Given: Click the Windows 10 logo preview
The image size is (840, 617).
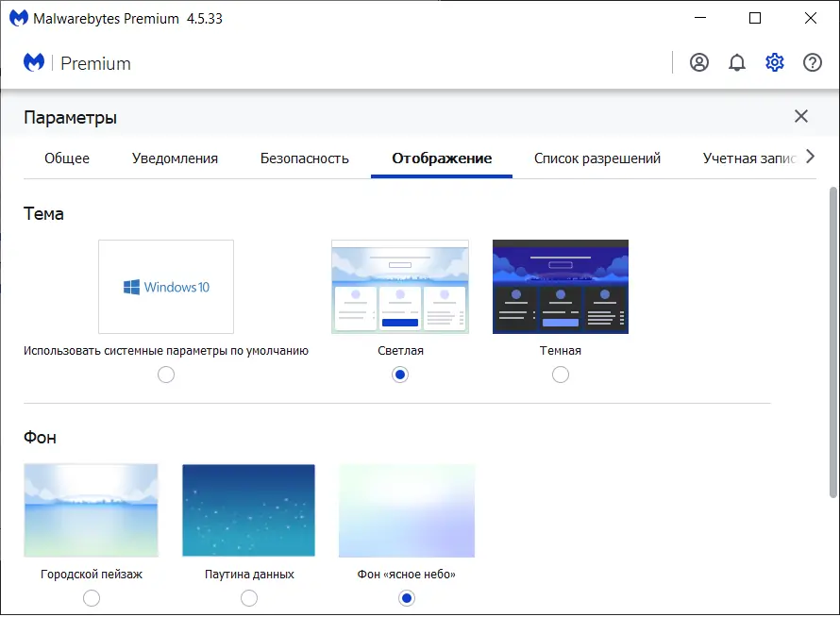Looking at the screenshot, I should 166,285.
